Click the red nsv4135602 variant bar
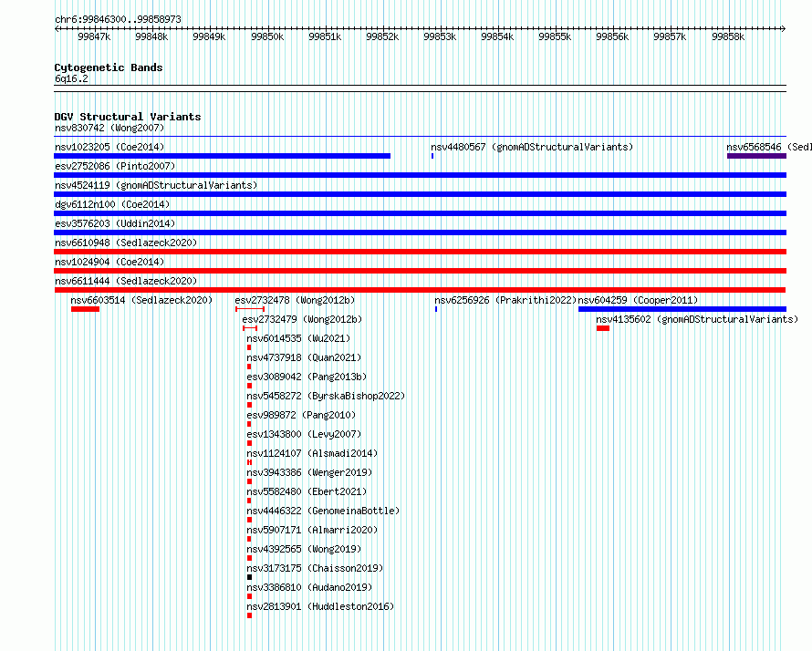This screenshot has width=812, height=651. coord(603,328)
